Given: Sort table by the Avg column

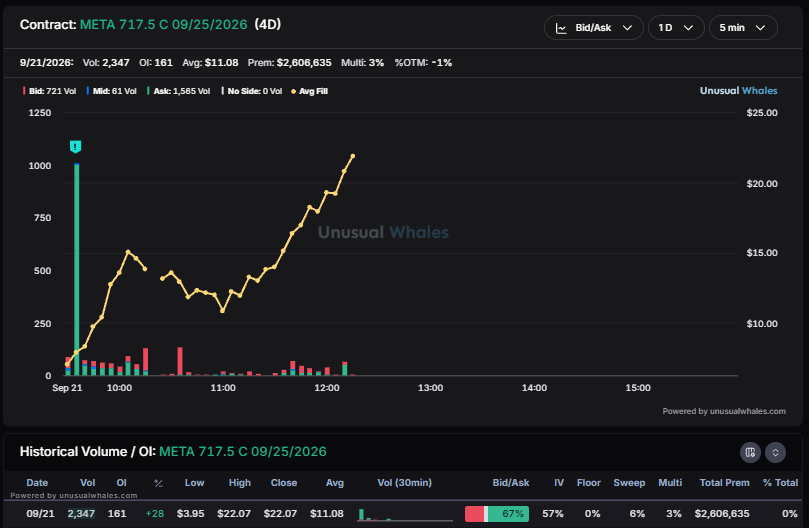Looking at the screenshot, I should point(334,483).
